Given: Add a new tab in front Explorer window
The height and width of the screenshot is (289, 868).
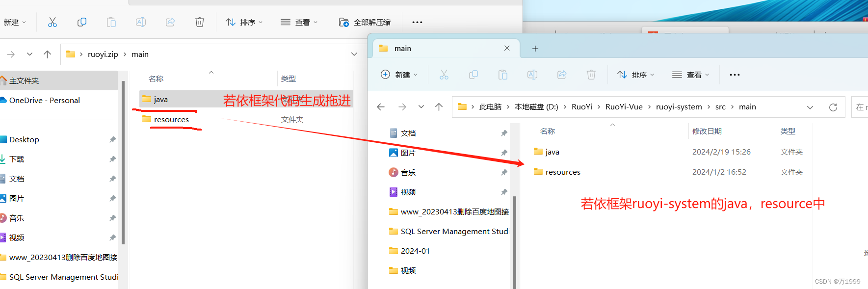Looking at the screenshot, I should click(x=535, y=49).
